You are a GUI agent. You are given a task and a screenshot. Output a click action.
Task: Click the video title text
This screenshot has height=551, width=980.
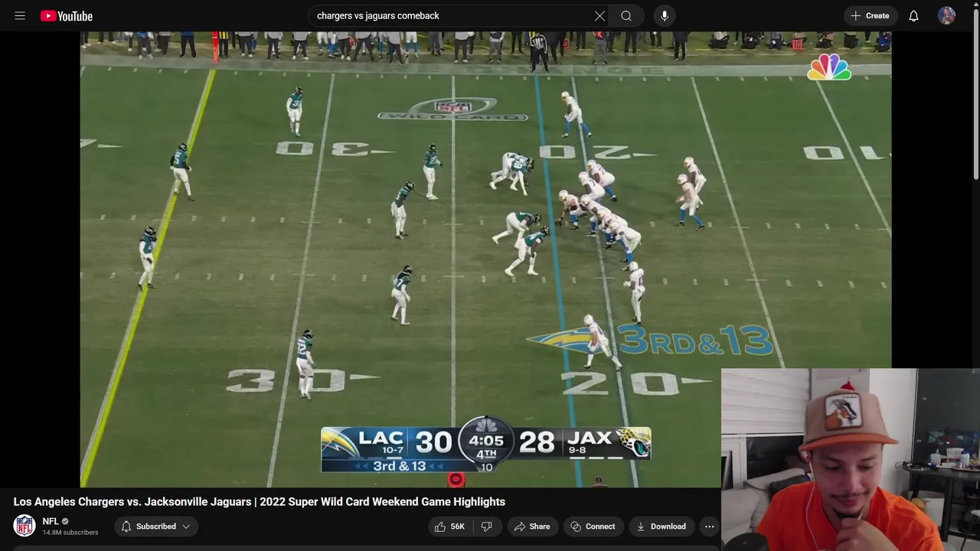coord(260,502)
